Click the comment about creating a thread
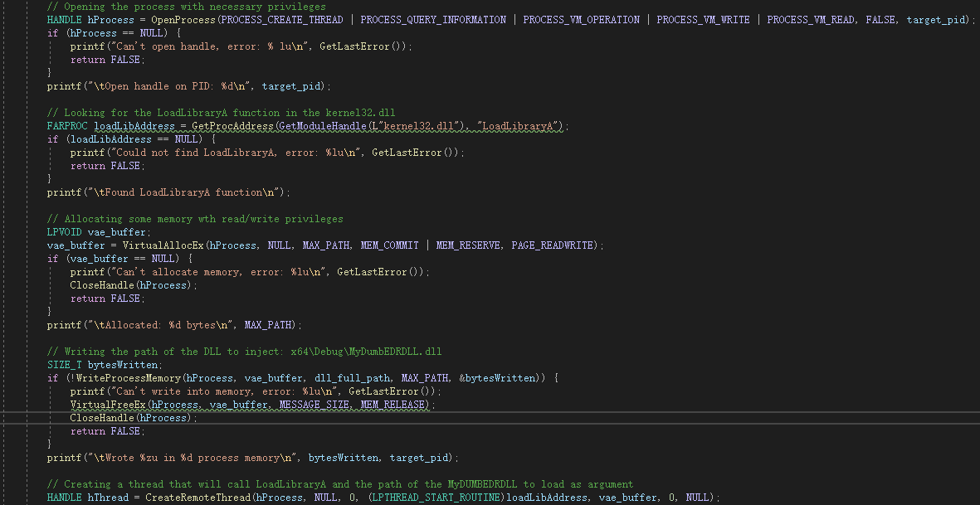Image resolution: width=980 pixels, height=505 pixels. (340, 484)
